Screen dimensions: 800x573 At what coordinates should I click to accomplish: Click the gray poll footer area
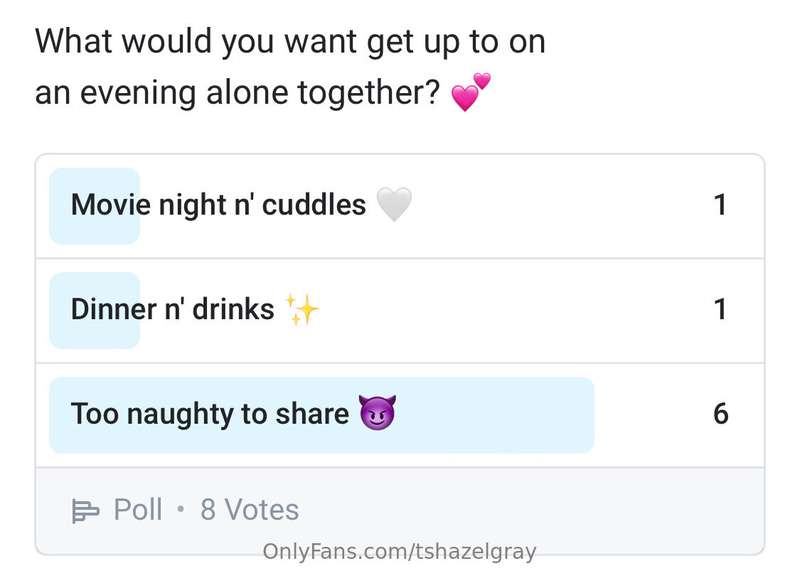tap(400, 510)
